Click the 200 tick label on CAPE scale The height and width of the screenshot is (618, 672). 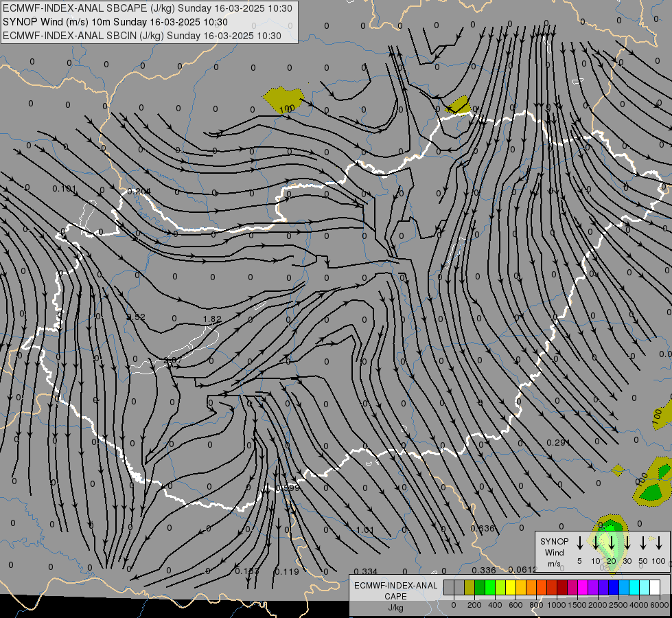click(474, 605)
